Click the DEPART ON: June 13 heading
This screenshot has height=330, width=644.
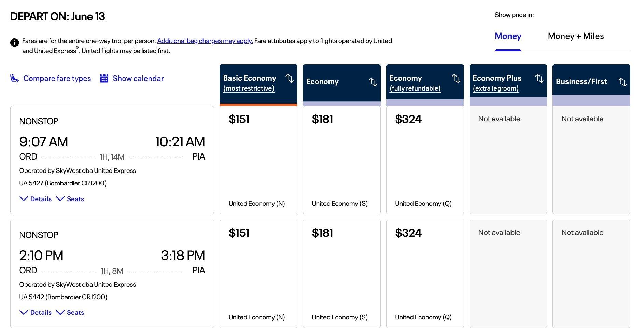pyautogui.click(x=58, y=16)
